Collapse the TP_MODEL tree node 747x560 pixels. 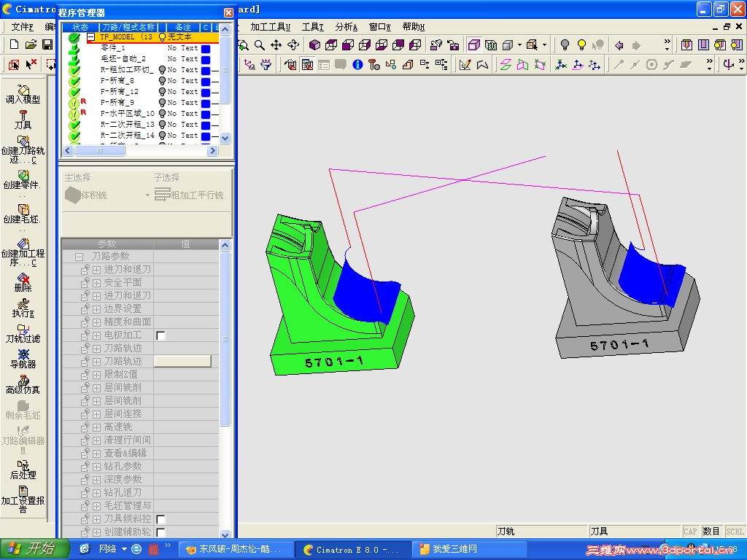pyautogui.click(x=91, y=36)
